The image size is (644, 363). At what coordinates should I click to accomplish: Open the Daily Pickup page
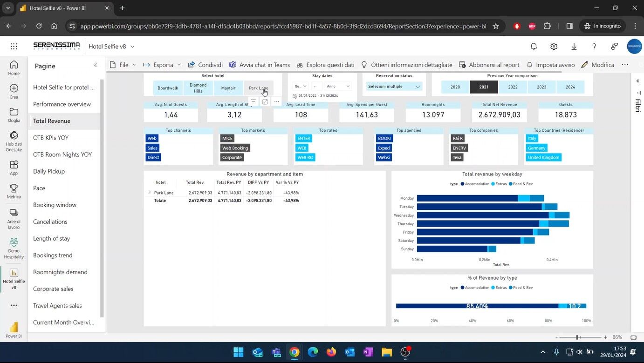pos(49,171)
